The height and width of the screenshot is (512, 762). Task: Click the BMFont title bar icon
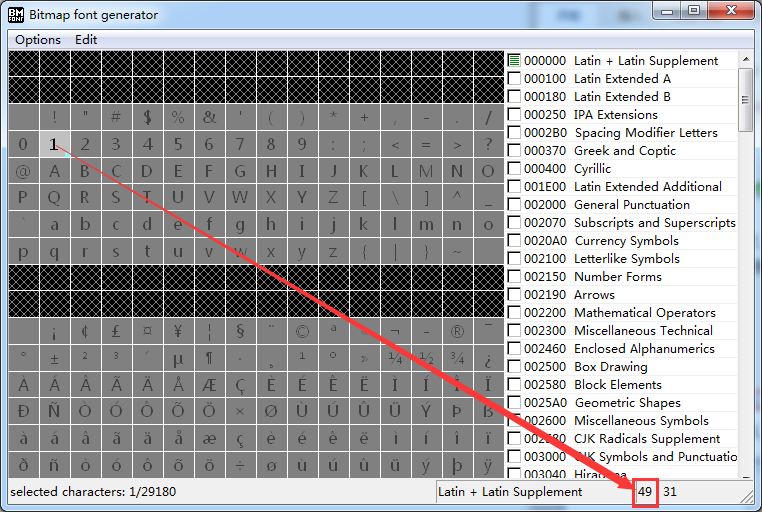pos(16,15)
